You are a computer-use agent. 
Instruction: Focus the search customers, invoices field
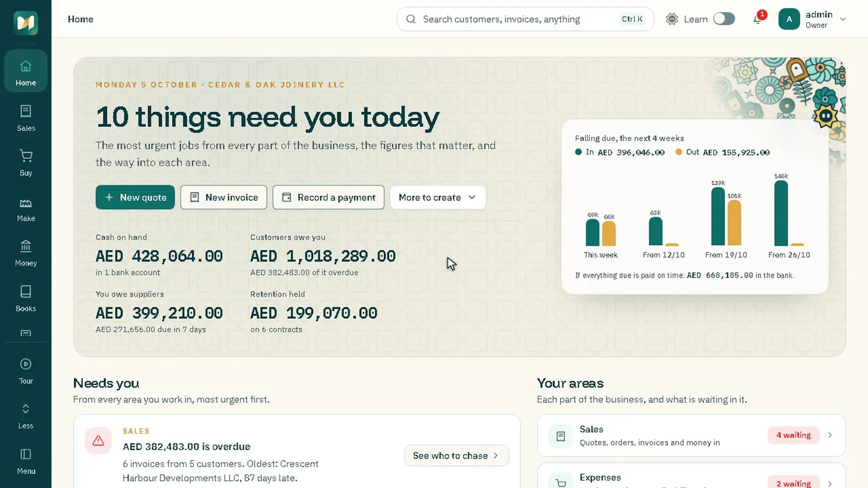click(x=525, y=19)
